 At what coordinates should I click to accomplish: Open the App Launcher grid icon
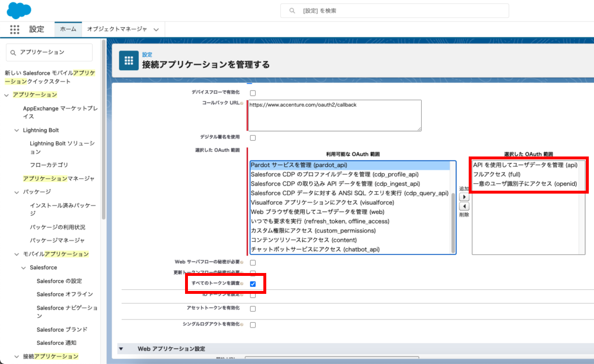click(15, 29)
